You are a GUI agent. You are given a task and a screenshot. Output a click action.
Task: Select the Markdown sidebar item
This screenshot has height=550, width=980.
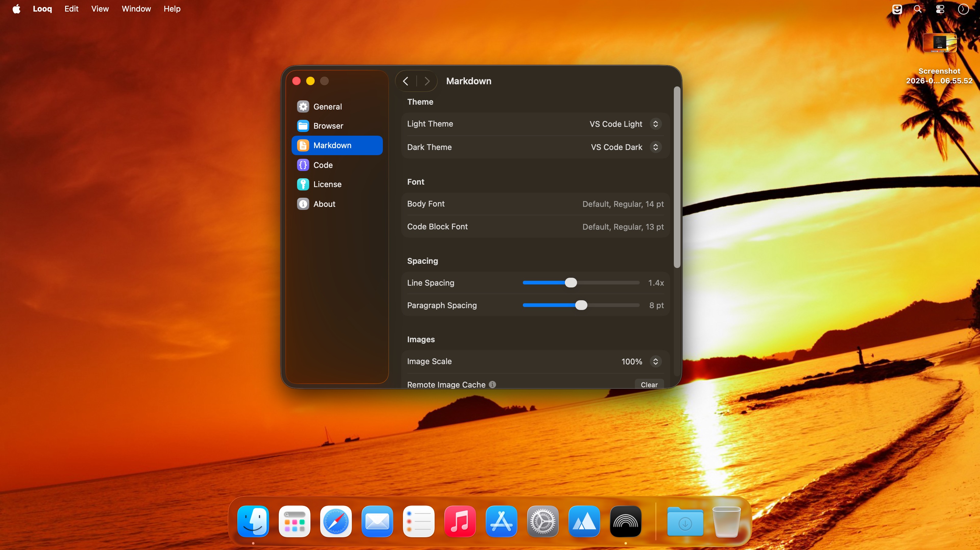(x=337, y=145)
